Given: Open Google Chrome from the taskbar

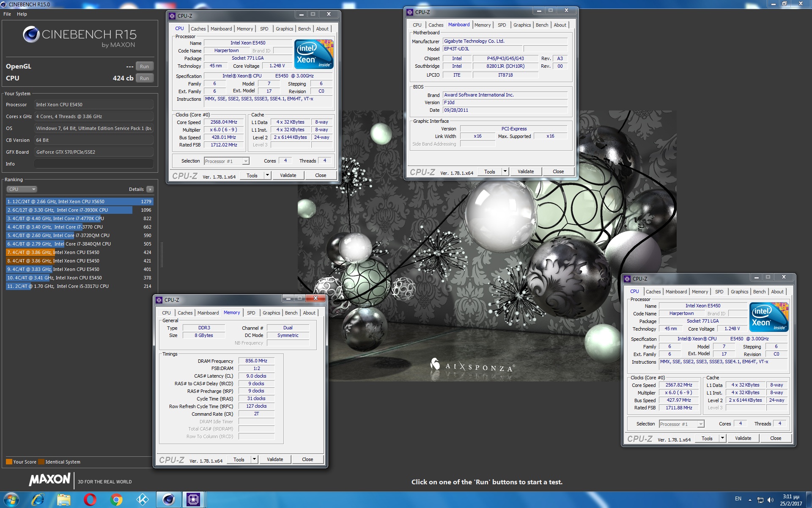Looking at the screenshot, I should coord(116,500).
